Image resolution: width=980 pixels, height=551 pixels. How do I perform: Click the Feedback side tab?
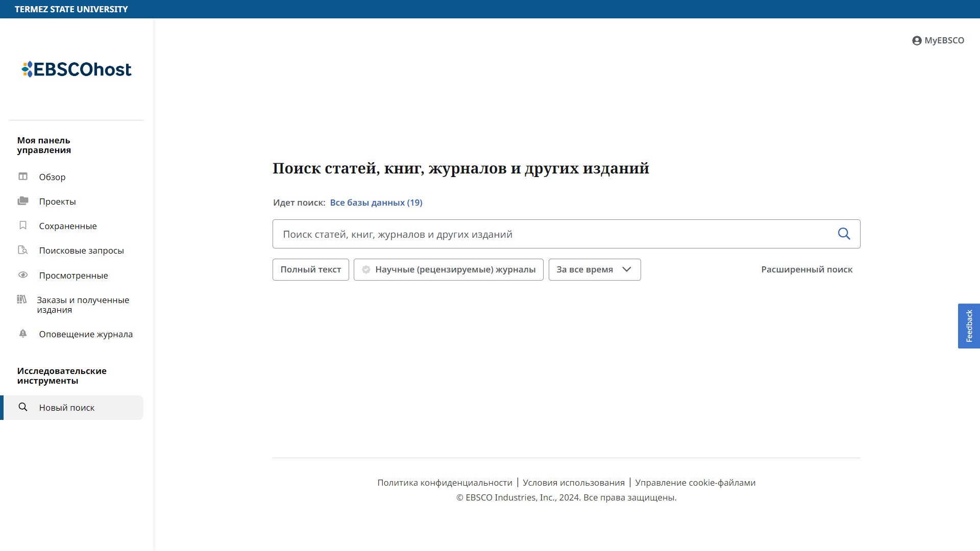(x=969, y=326)
